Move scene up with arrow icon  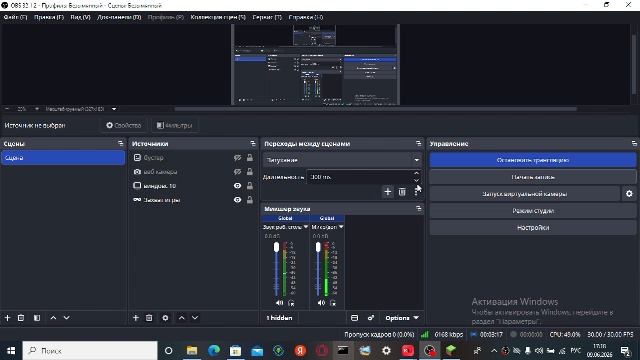(x=53, y=318)
